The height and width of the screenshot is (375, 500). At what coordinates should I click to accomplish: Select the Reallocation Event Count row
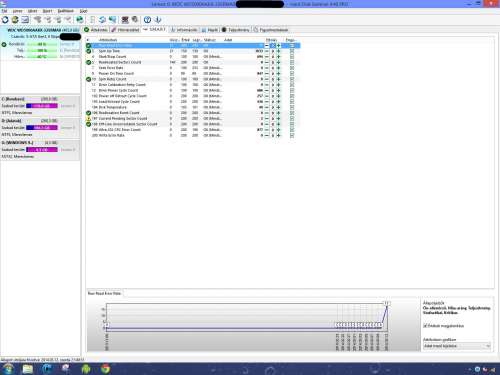click(x=193, y=113)
